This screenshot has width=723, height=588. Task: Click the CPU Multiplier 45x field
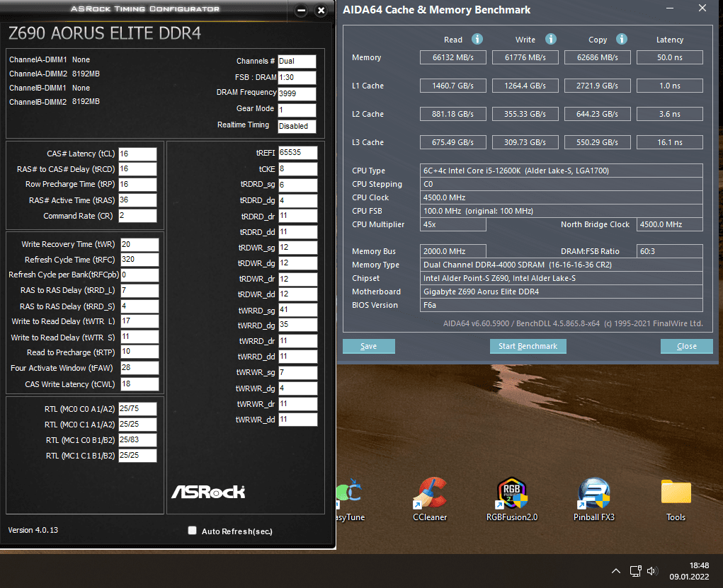click(x=452, y=224)
